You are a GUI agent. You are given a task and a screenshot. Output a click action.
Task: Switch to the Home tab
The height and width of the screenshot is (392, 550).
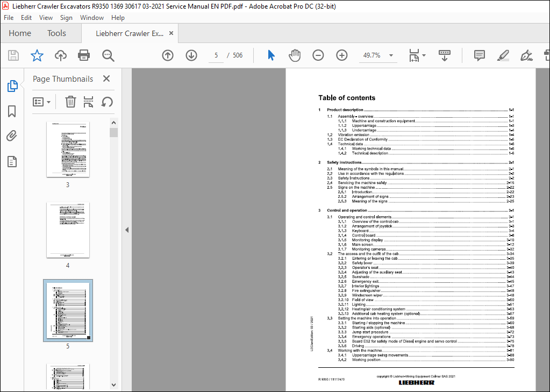[20, 33]
